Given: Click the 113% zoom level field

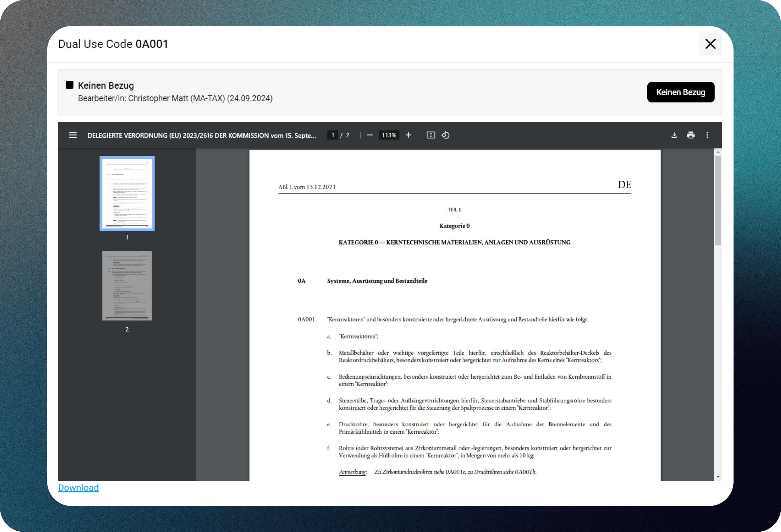Looking at the screenshot, I should 389,135.
